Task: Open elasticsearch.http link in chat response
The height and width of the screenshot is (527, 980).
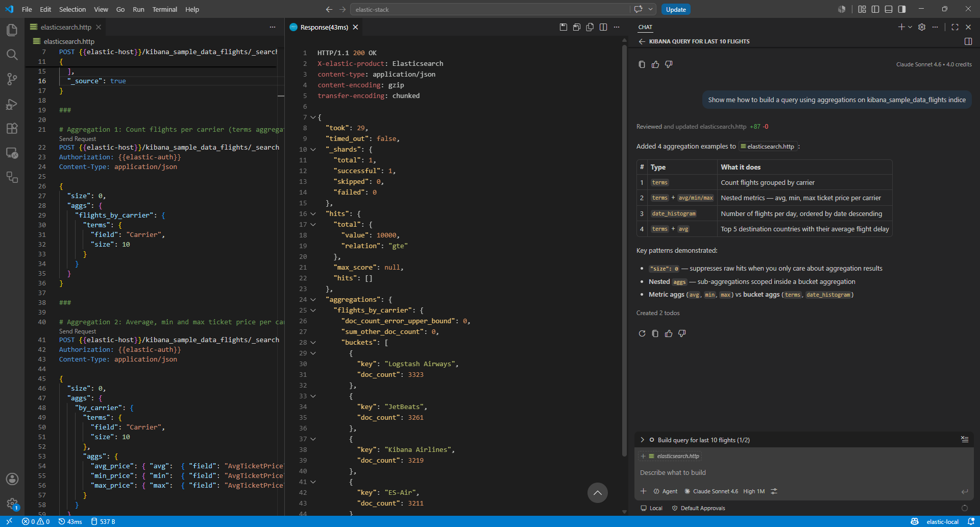Action: pos(768,147)
